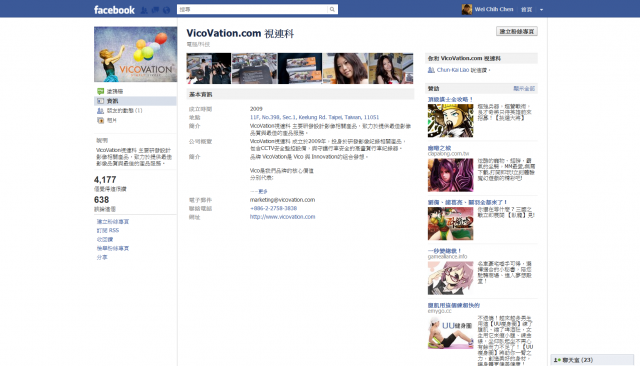Screen dimensions: 640x366
Task: Open the ad title above the green-dress girl
Action: click(467, 202)
